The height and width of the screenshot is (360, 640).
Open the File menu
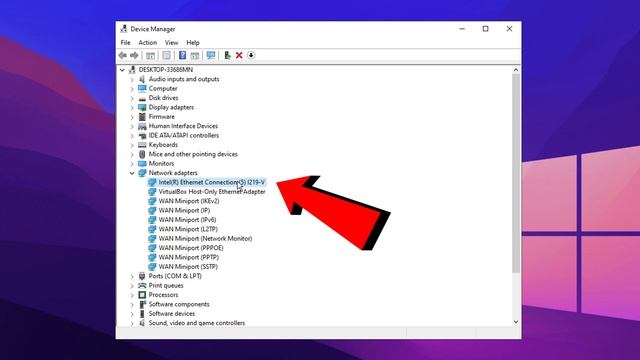[125, 42]
